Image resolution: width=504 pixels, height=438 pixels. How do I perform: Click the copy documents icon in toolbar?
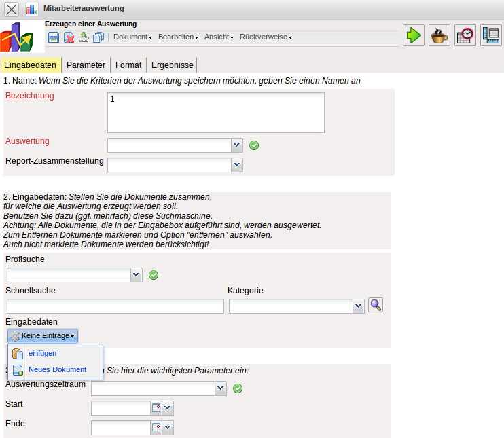pyautogui.click(x=98, y=37)
